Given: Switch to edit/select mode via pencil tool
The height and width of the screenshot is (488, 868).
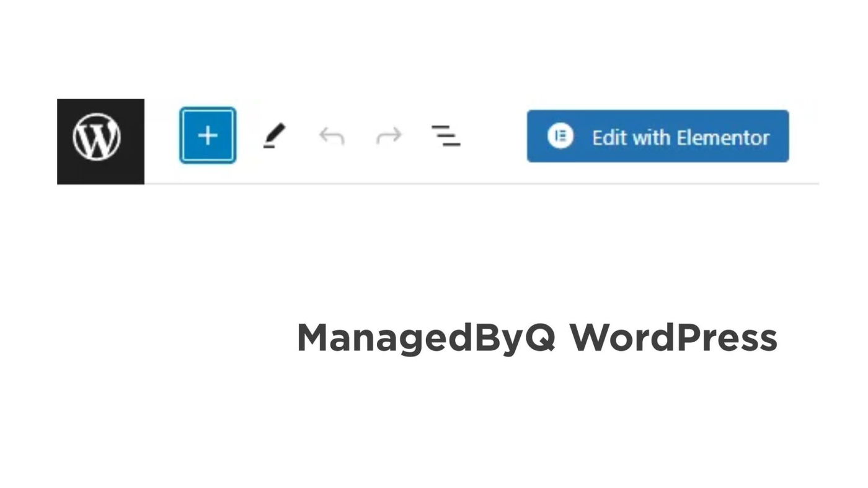Looking at the screenshot, I should [x=274, y=136].
